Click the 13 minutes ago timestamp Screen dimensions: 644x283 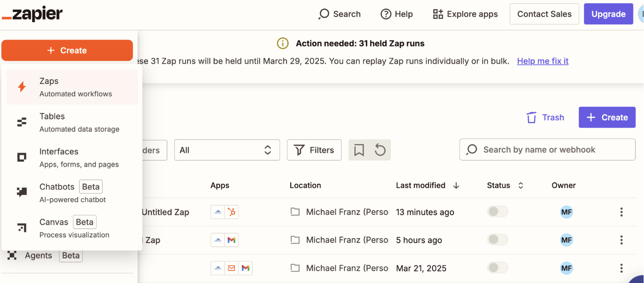(x=425, y=212)
